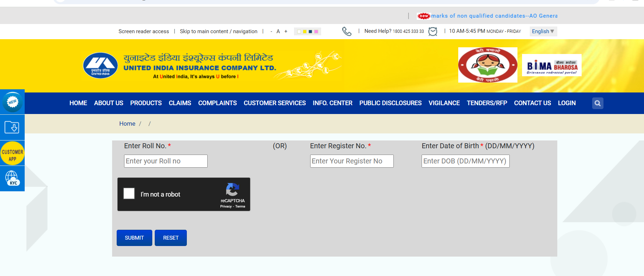Open the COMPLAINTS menu
Viewport: 644px width, 276px height.
217,103
